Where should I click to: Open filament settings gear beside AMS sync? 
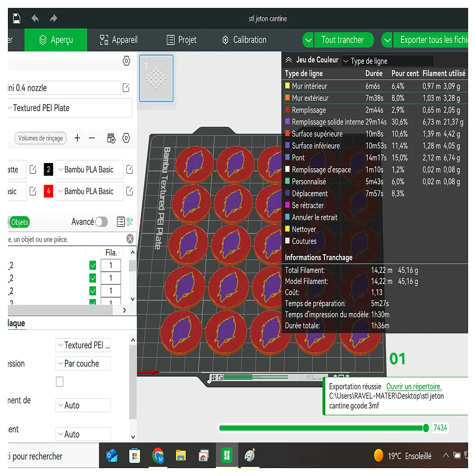click(x=126, y=138)
